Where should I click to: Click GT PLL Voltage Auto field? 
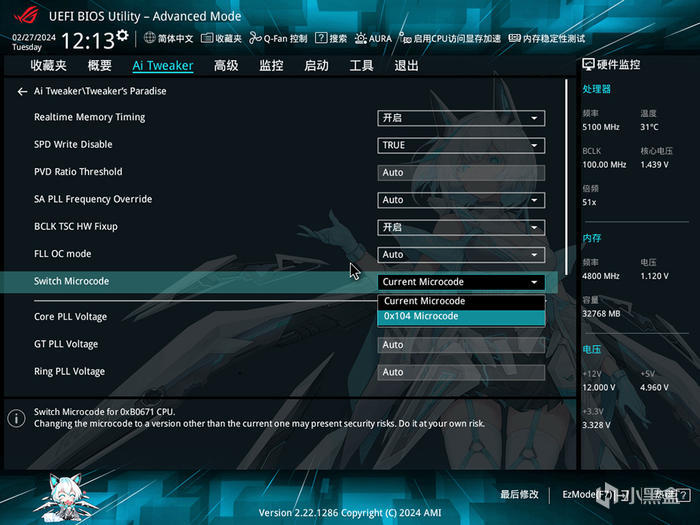click(461, 345)
